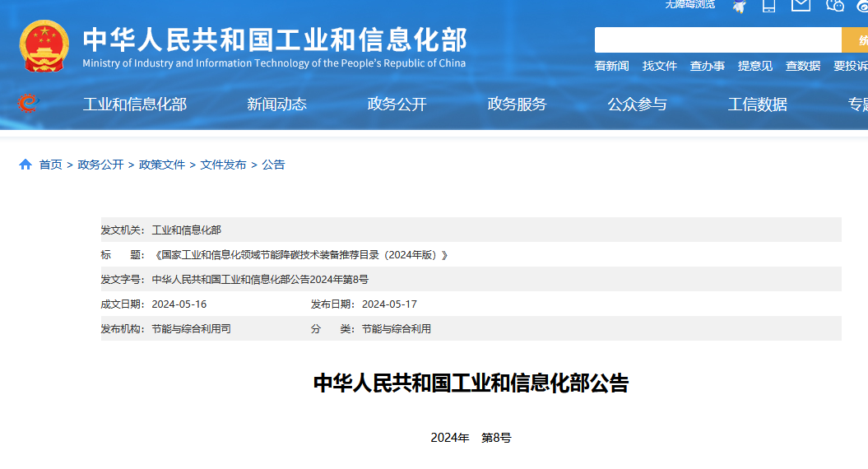Open the 政务公开 navigation menu
Viewport: 868px width, 469px height.
[397, 104]
